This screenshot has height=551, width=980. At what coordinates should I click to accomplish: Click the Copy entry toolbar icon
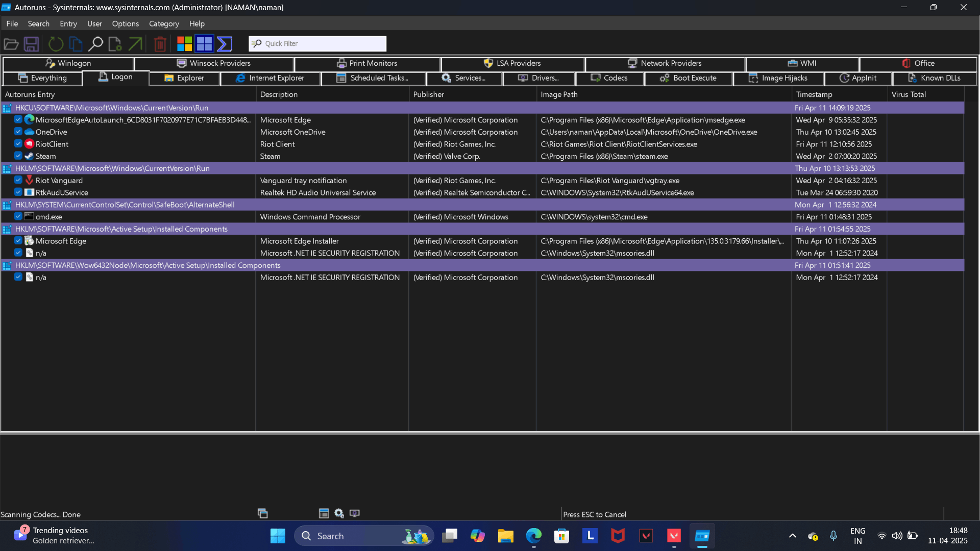pos(76,44)
